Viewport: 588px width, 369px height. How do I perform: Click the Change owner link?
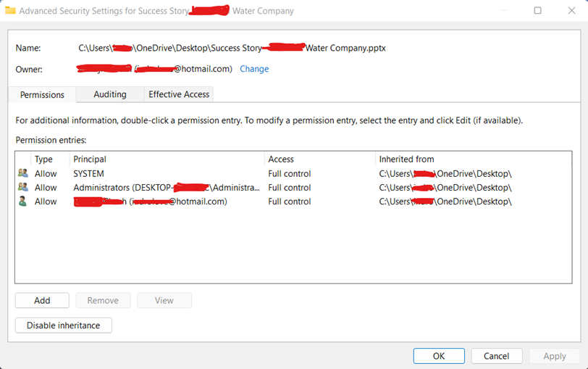pyautogui.click(x=254, y=69)
